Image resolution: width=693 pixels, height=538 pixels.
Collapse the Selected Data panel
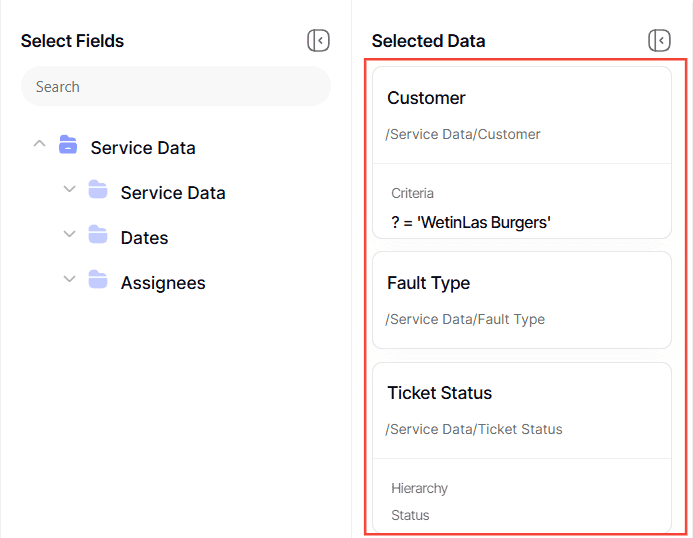click(659, 41)
